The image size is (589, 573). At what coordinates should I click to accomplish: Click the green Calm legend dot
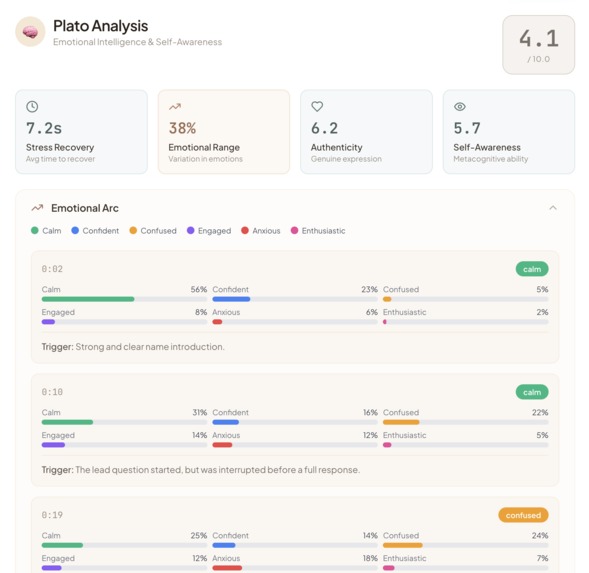click(35, 230)
